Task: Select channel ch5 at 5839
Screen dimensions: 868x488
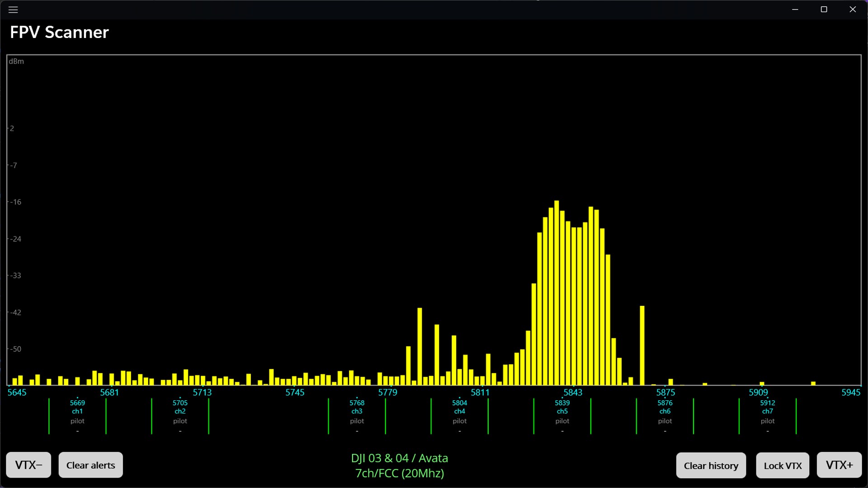Action: [562, 411]
